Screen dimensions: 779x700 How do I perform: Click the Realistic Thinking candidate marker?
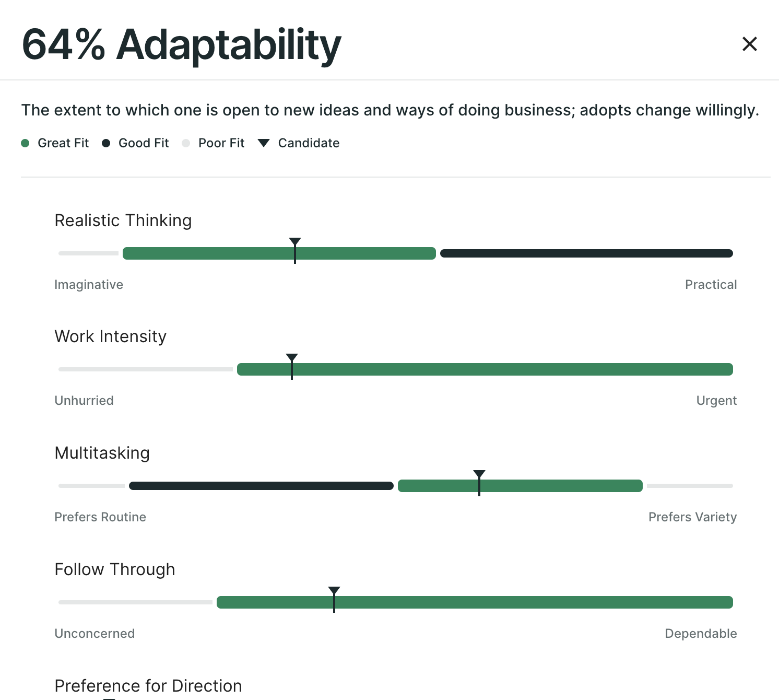click(295, 250)
